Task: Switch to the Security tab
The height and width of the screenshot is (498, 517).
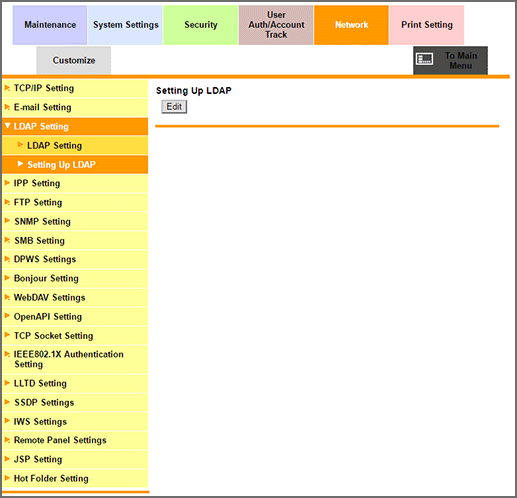Action: click(201, 25)
